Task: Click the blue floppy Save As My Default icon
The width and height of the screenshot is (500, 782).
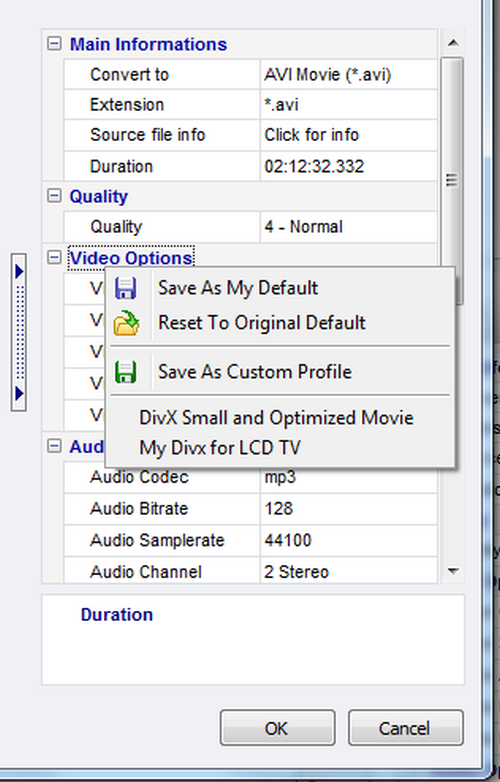Action: click(126, 289)
